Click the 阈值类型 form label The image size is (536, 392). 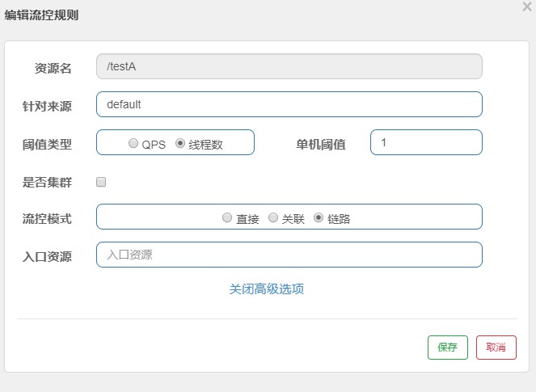pyautogui.click(x=47, y=144)
